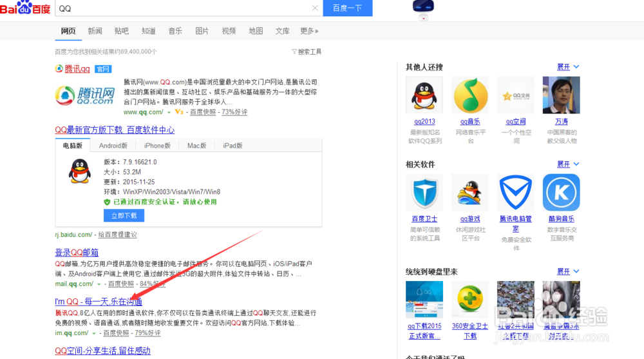Open the 73%好评 rating link
The height and width of the screenshot is (359, 644).
[234, 112]
